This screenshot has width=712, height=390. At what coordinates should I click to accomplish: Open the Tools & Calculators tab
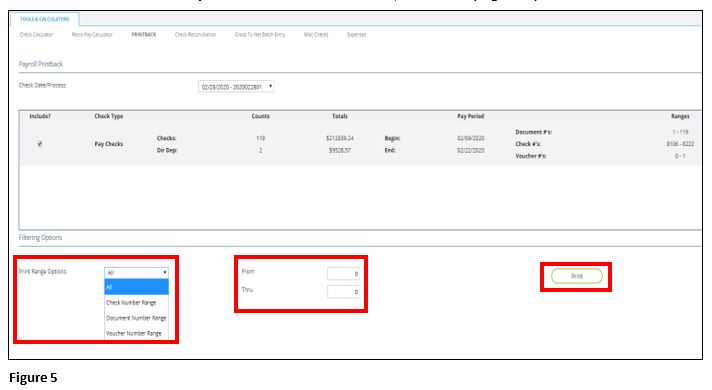44,19
